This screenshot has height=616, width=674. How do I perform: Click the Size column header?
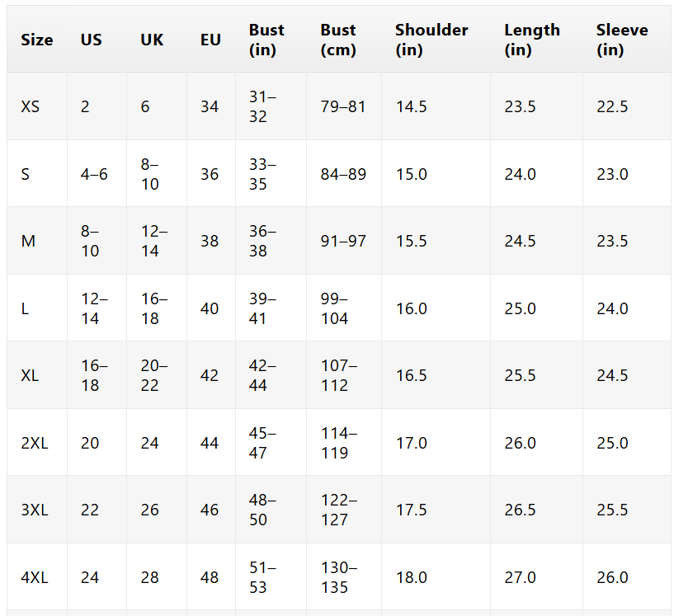[x=37, y=40]
